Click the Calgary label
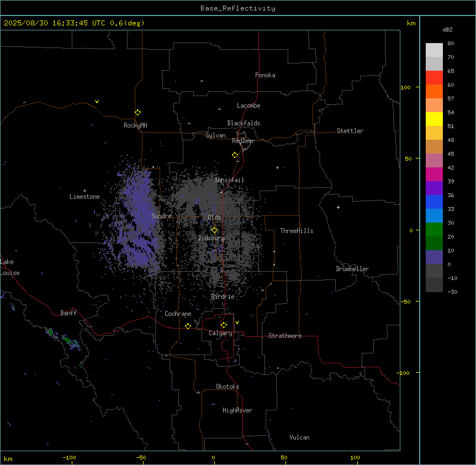Image resolution: width=476 pixels, height=465 pixels. (220, 333)
